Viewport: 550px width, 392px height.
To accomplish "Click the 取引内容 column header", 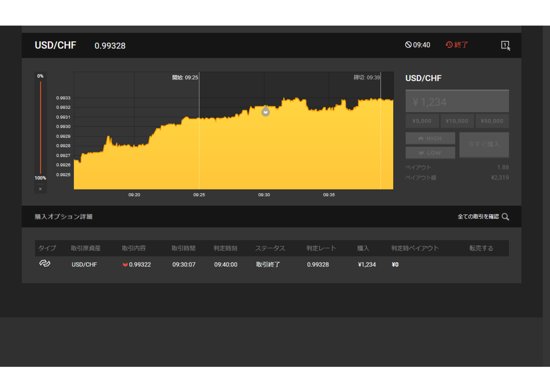I will 134,248.
